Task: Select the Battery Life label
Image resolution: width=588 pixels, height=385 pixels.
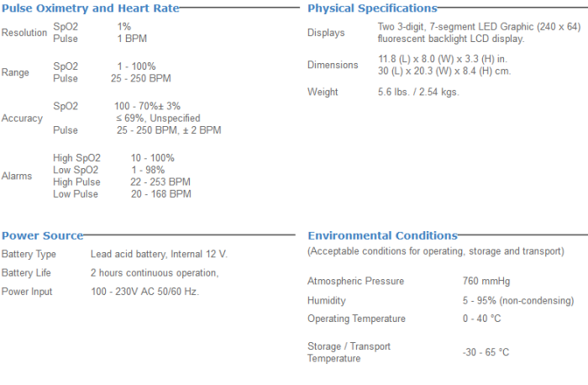Action: 26,273
